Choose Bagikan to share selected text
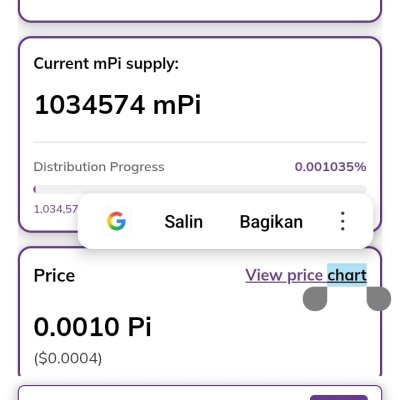Viewport: 400px width, 400px height. coord(271,222)
